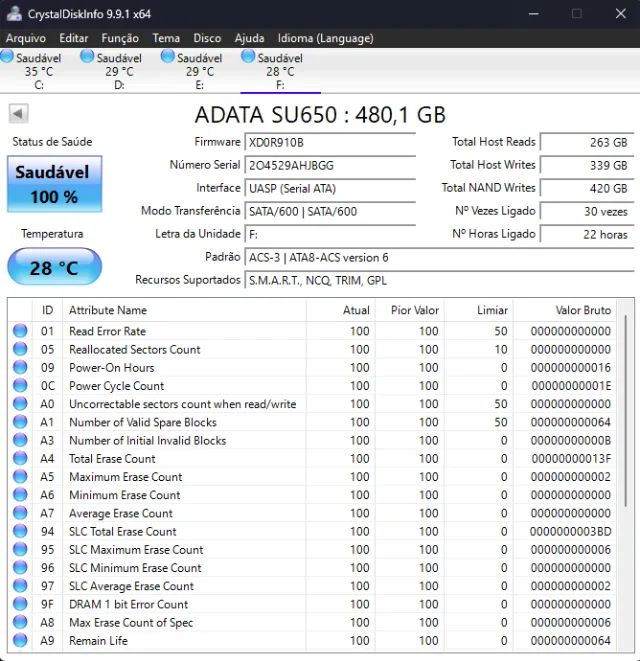Click the Número Serial field
Image resolution: width=640 pixels, height=661 pixels.
pyautogui.click(x=330, y=165)
